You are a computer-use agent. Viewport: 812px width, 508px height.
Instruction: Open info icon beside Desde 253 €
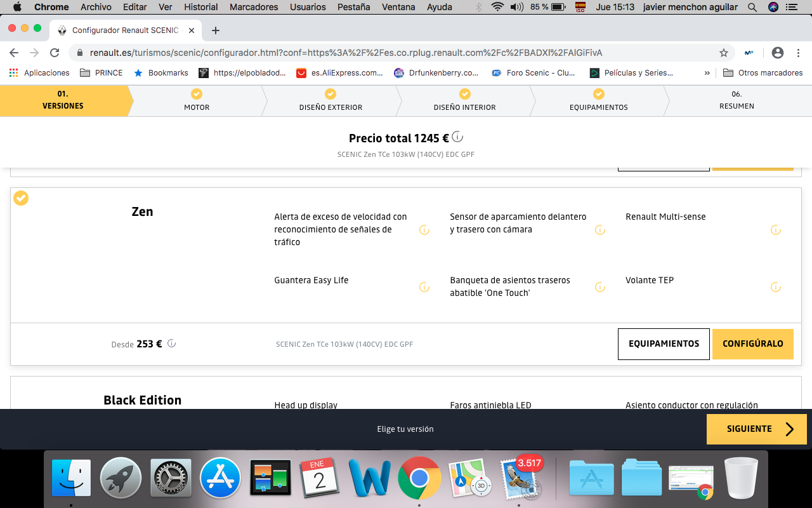pos(171,344)
